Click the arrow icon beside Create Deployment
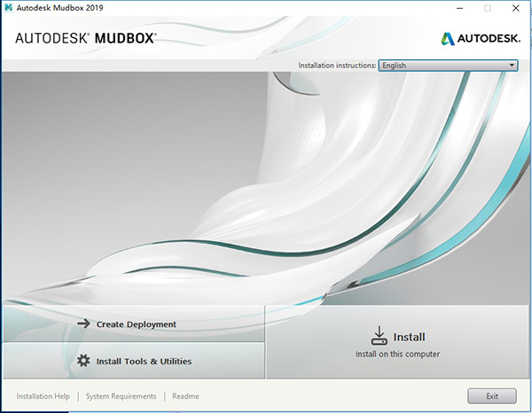 point(83,323)
